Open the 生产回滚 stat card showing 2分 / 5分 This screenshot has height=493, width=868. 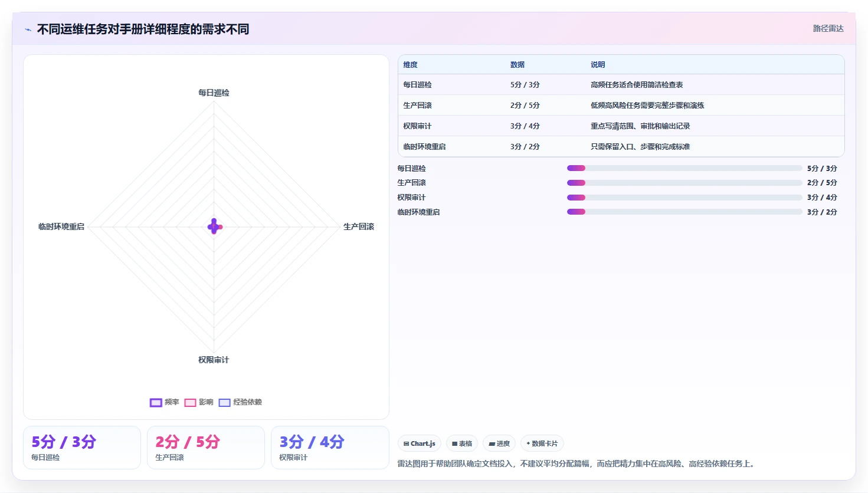pos(206,448)
